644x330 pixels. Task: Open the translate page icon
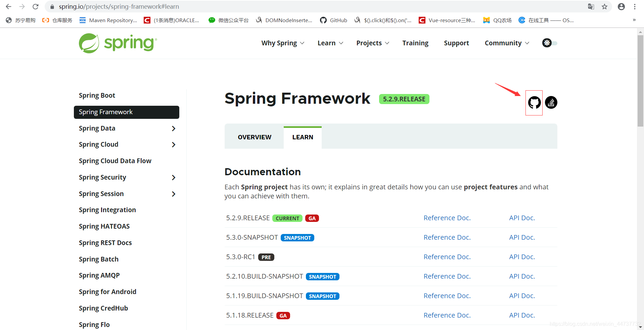click(x=591, y=6)
